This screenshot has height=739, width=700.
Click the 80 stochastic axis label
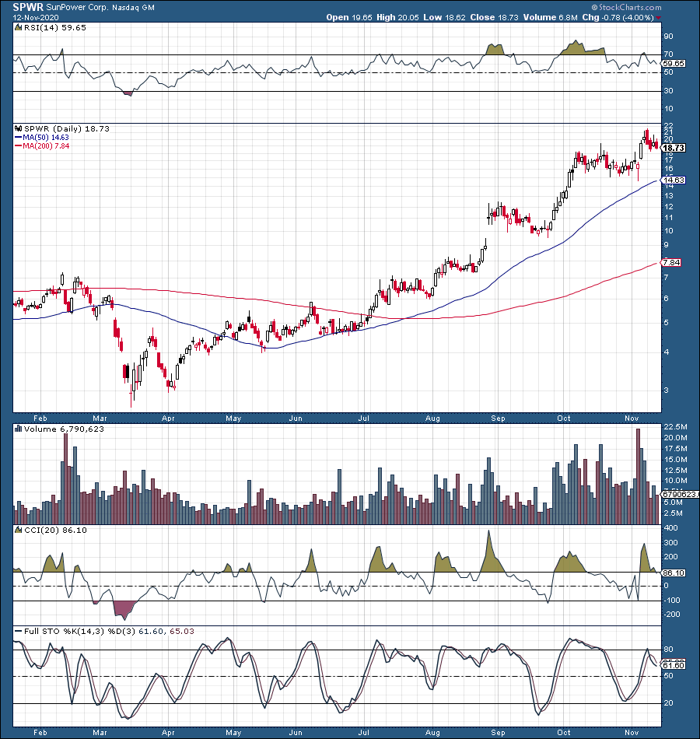pyautogui.click(x=668, y=650)
